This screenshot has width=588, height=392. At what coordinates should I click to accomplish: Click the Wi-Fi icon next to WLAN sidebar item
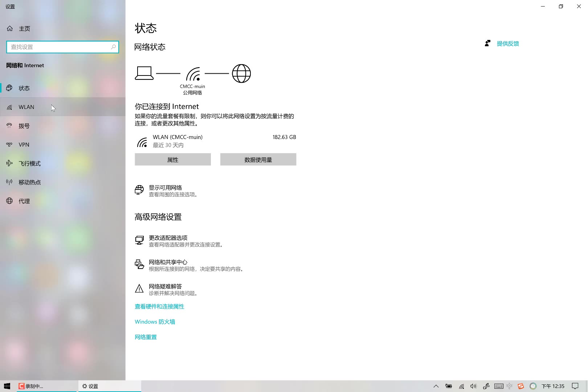pyautogui.click(x=9, y=107)
